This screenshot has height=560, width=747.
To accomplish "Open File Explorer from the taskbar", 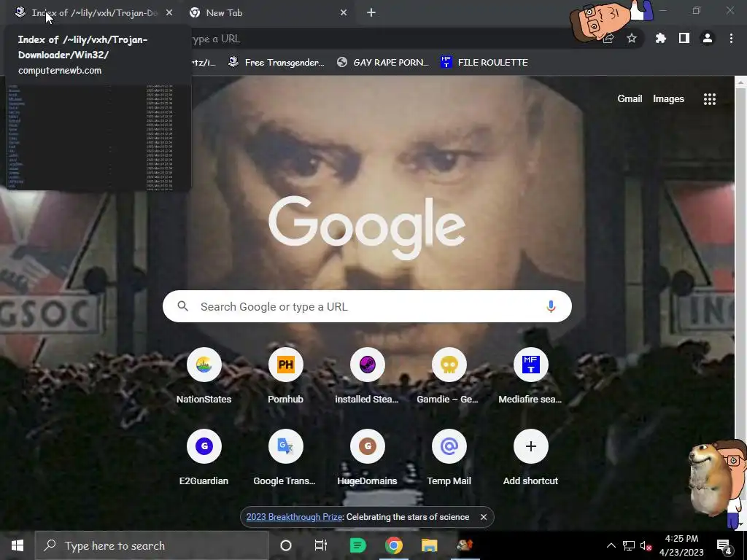I will (429, 545).
